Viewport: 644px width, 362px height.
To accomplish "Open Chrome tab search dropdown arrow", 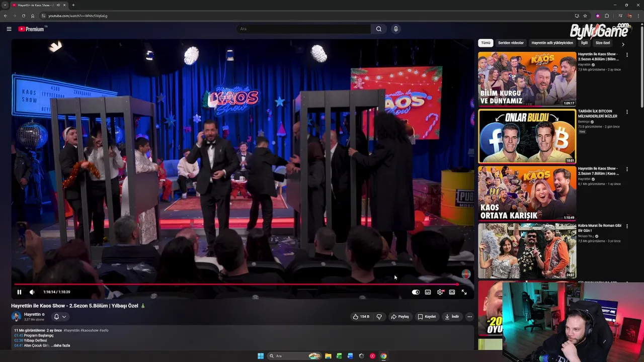I will pyautogui.click(x=5, y=5).
